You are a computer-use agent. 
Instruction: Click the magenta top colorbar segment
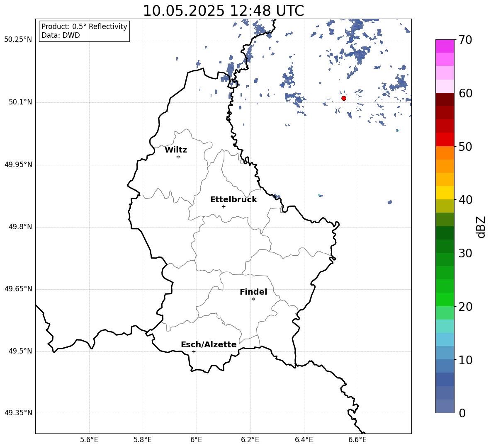(x=445, y=46)
